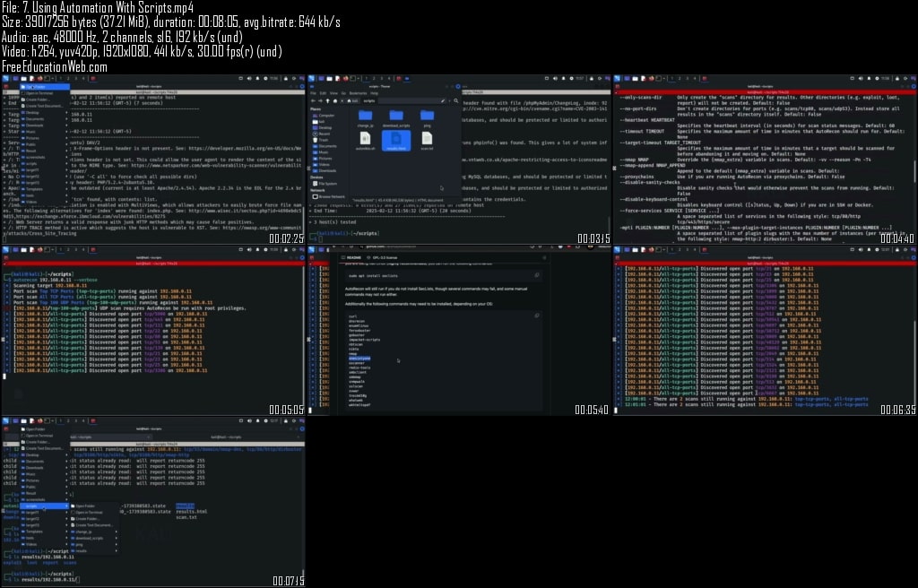Select Downloads in the 00:03:15 file manager sidebar
Viewport: 918px width, 588px height.
tap(325, 170)
